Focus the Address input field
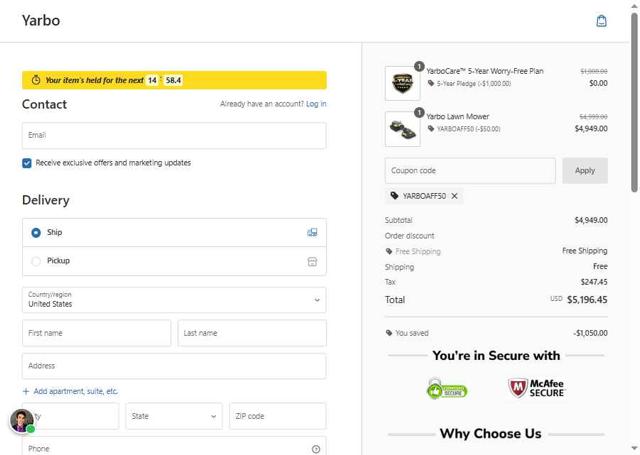This screenshot has width=640, height=455. coord(174,366)
